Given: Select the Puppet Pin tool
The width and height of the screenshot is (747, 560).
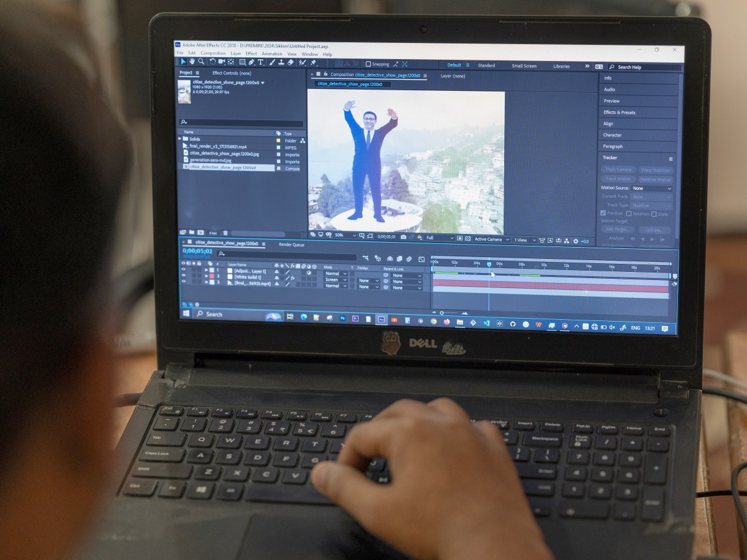Looking at the screenshot, I should coord(313,62).
